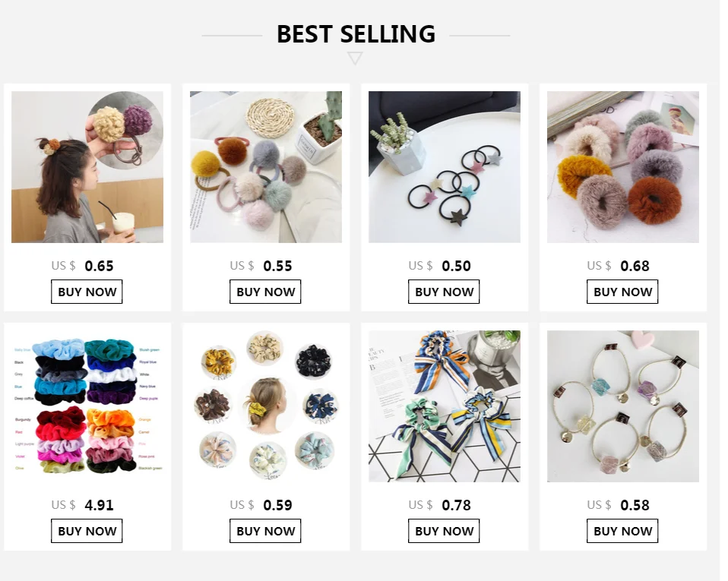Click the triangle arrow below BEST SELLING

pyautogui.click(x=355, y=58)
